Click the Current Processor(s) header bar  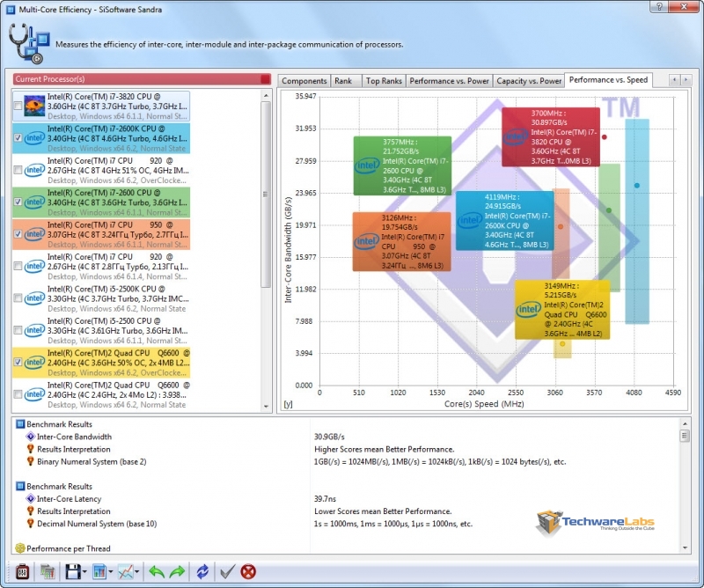point(142,79)
